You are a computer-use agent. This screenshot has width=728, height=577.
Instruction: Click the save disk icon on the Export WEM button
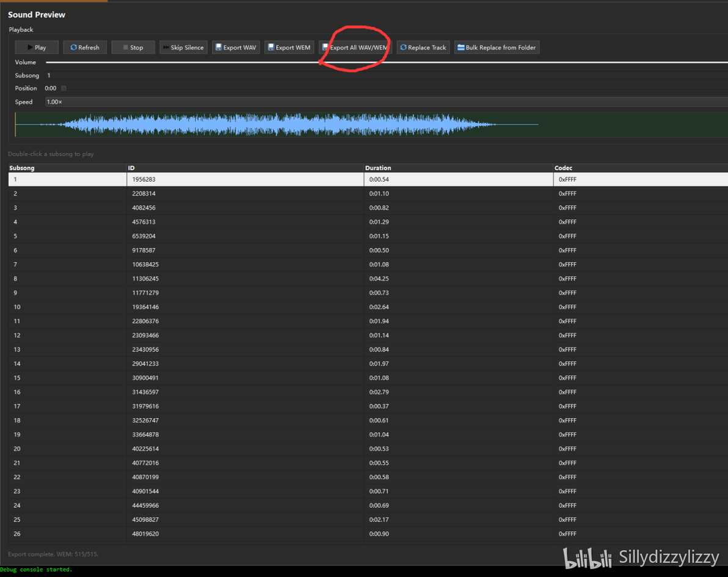coord(271,48)
